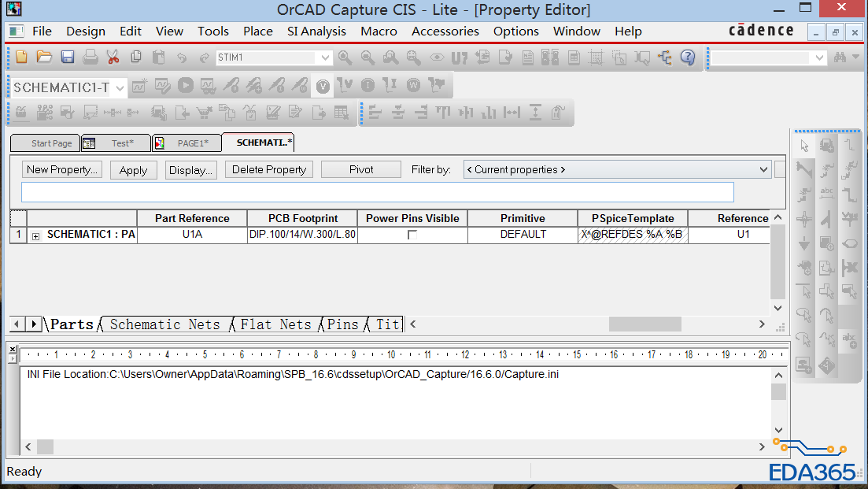868x489 pixels.
Task: Open the SI Analysis menu
Action: [316, 31]
